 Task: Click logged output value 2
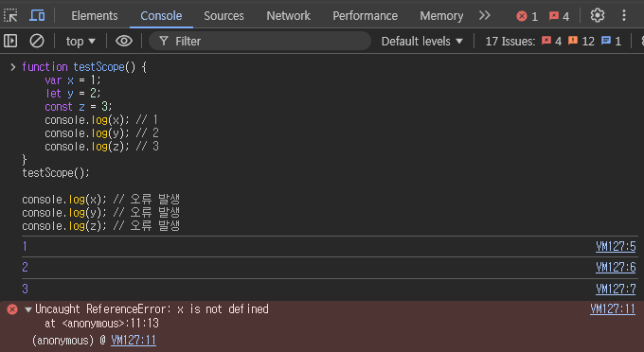tap(25, 268)
